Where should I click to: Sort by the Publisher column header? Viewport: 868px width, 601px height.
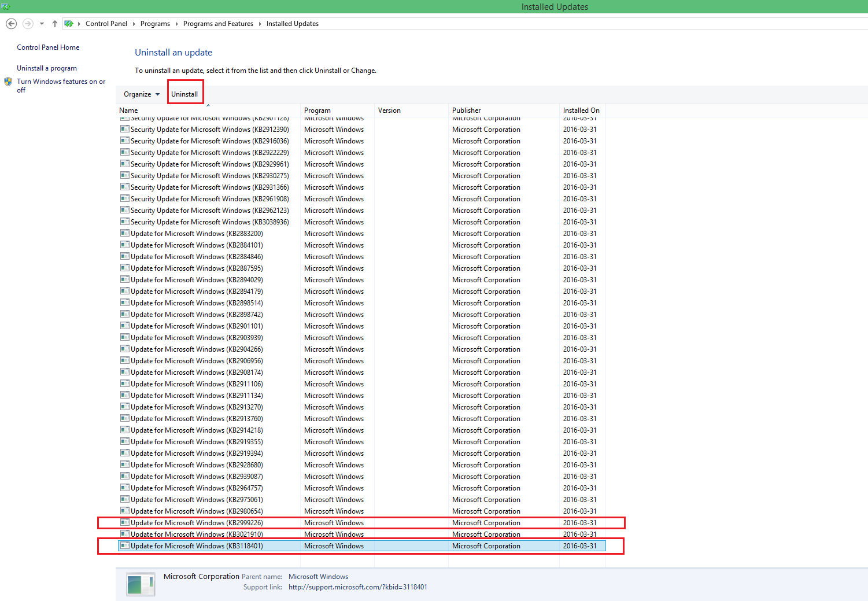pyautogui.click(x=504, y=110)
